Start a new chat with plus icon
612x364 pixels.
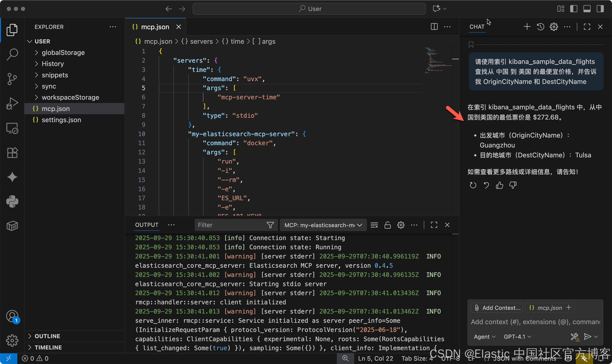(x=527, y=27)
